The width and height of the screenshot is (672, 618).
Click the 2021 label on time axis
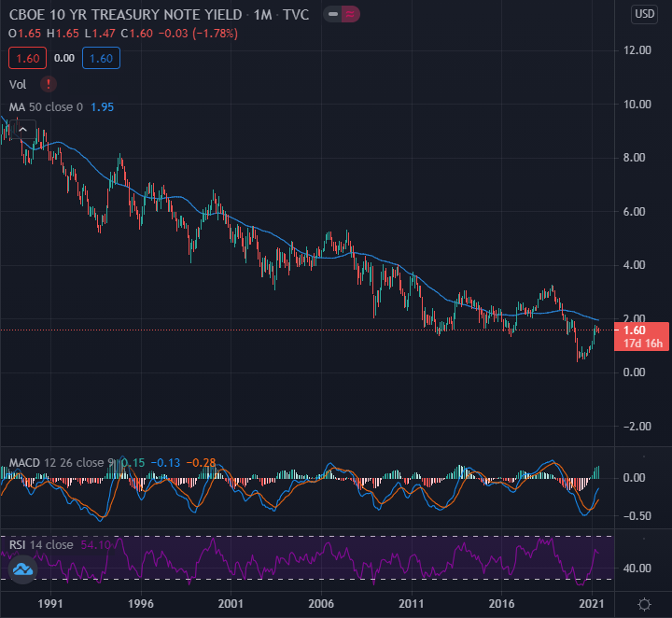coord(592,604)
